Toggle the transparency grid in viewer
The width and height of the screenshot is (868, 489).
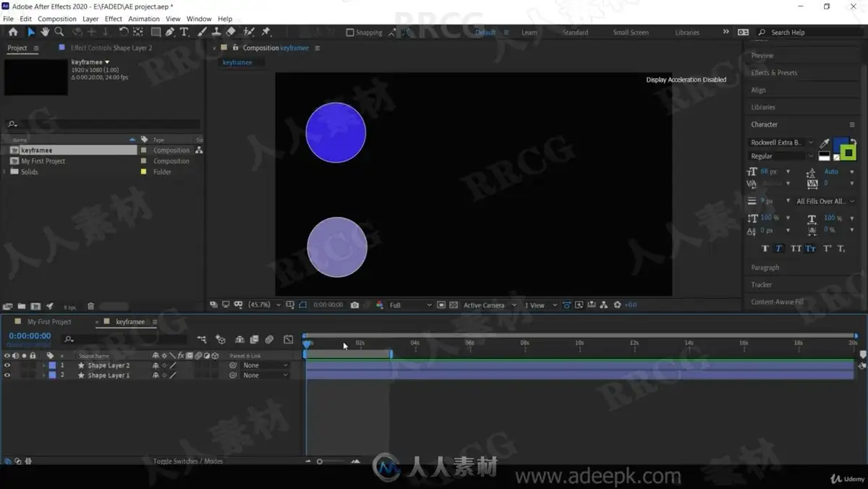point(454,305)
